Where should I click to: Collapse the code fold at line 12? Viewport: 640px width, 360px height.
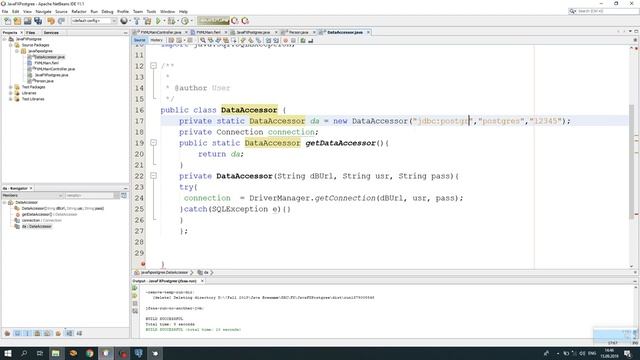pos(153,66)
